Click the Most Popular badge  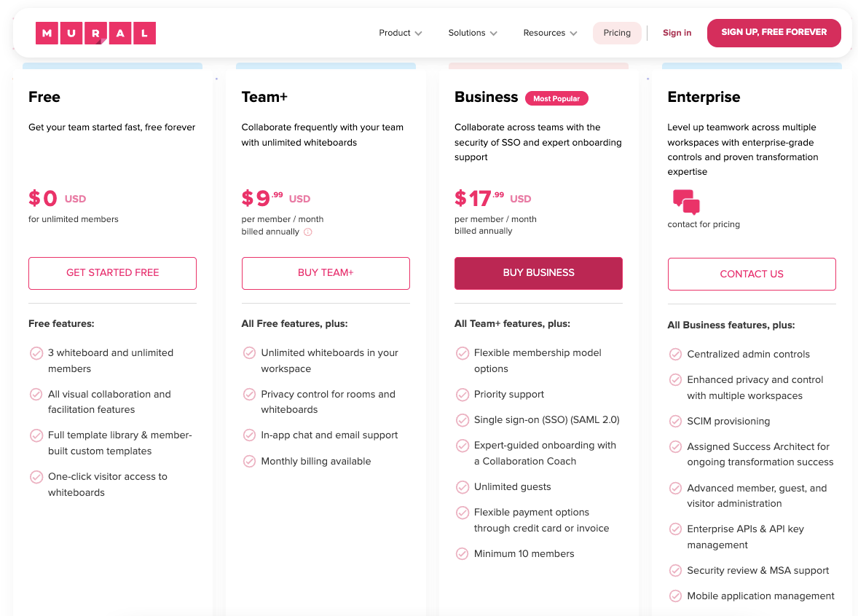pos(556,98)
